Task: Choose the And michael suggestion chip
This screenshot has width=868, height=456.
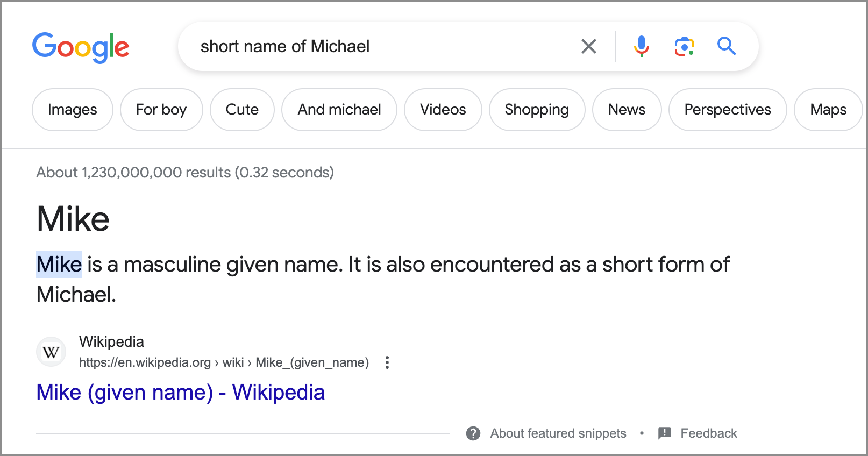Action: (x=339, y=110)
